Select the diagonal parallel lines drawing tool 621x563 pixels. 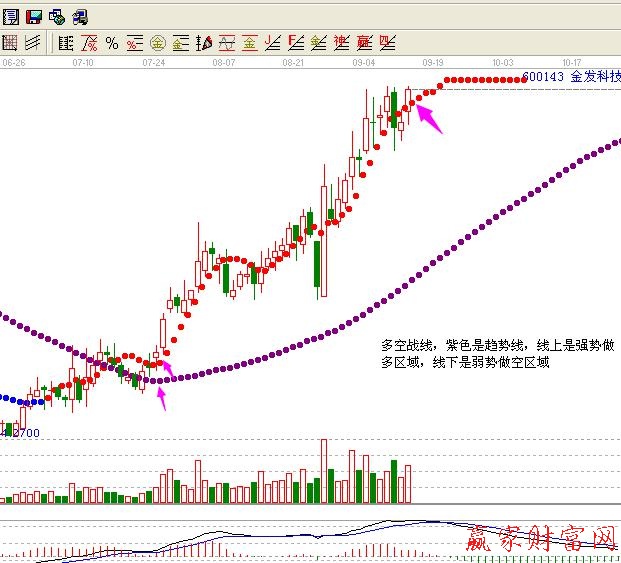pyautogui.click(x=33, y=42)
